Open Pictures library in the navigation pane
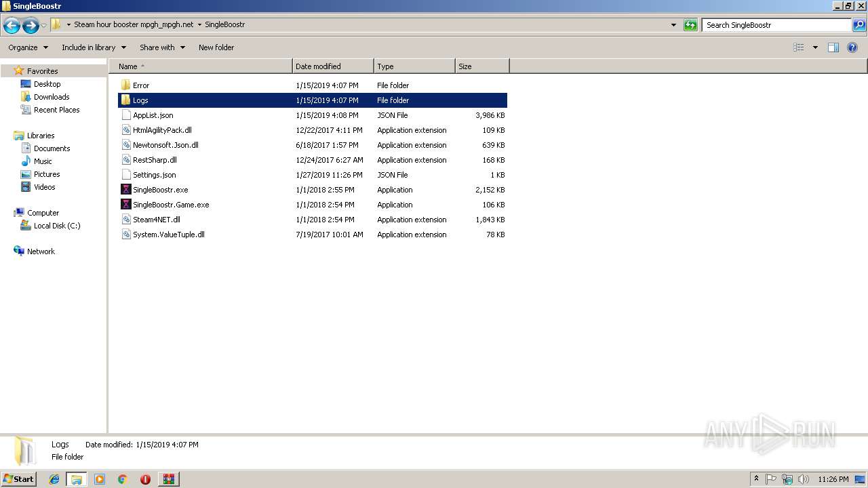868x488 pixels. (47, 174)
